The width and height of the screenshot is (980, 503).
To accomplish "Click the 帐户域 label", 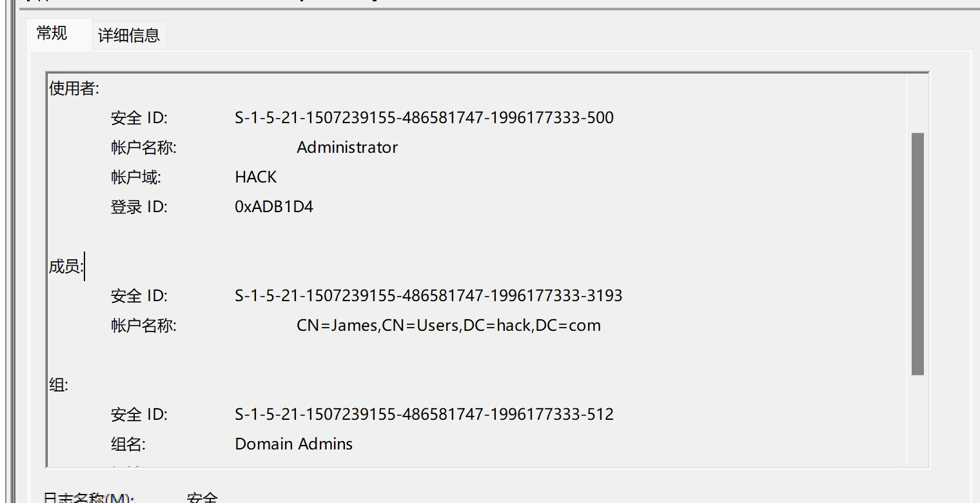I will click(136, 177).
